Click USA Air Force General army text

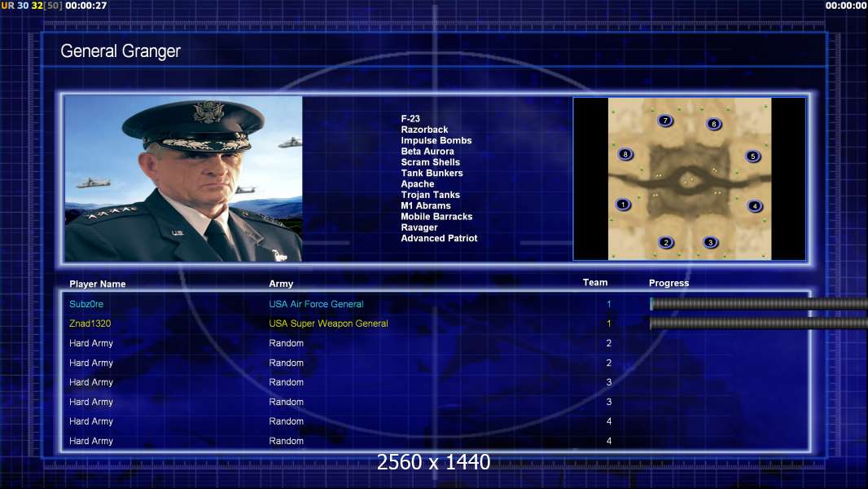pos(316,304)
